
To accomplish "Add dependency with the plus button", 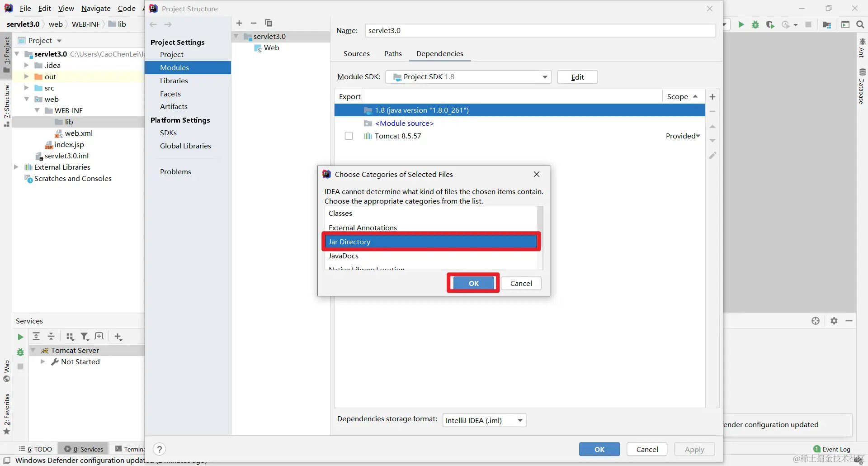I will click(x=712, y=97).
